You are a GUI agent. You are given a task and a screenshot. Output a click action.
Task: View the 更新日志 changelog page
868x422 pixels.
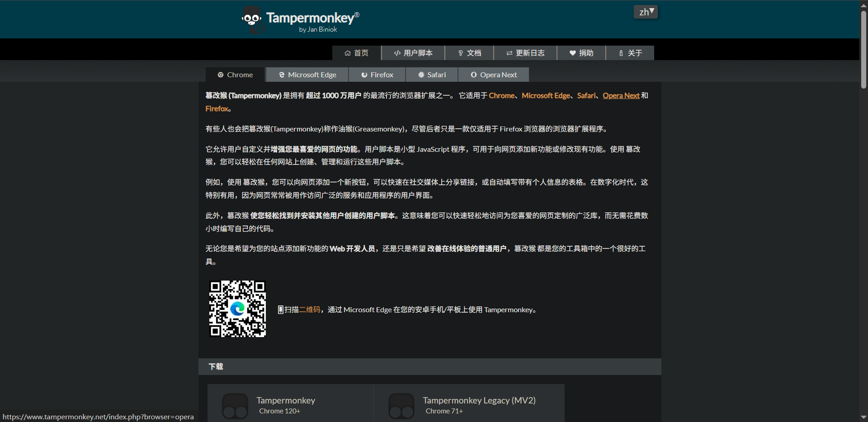coord(525,53)
